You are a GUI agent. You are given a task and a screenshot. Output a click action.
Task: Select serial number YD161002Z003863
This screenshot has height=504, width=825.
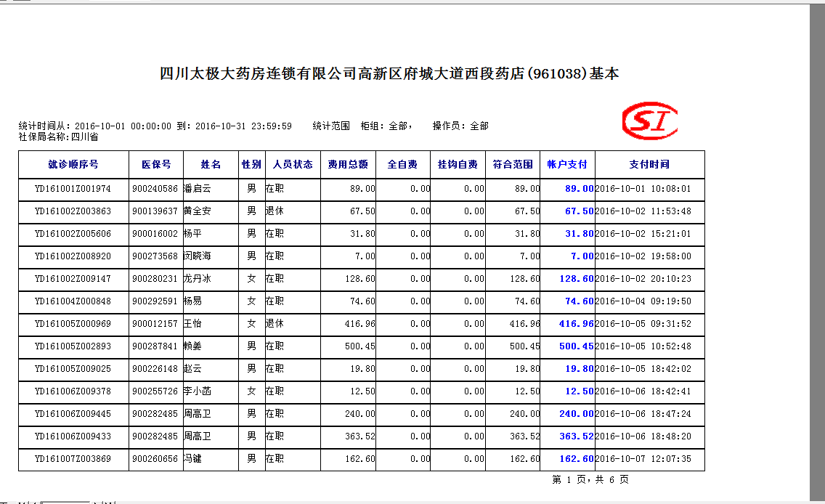(73, 211)
